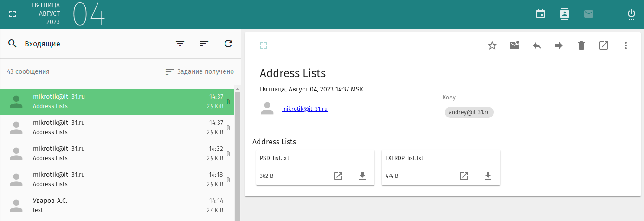Viewport: 644px width, 221px height.
Task: Click the sender avatar in message header
Action: pos(267,109)
